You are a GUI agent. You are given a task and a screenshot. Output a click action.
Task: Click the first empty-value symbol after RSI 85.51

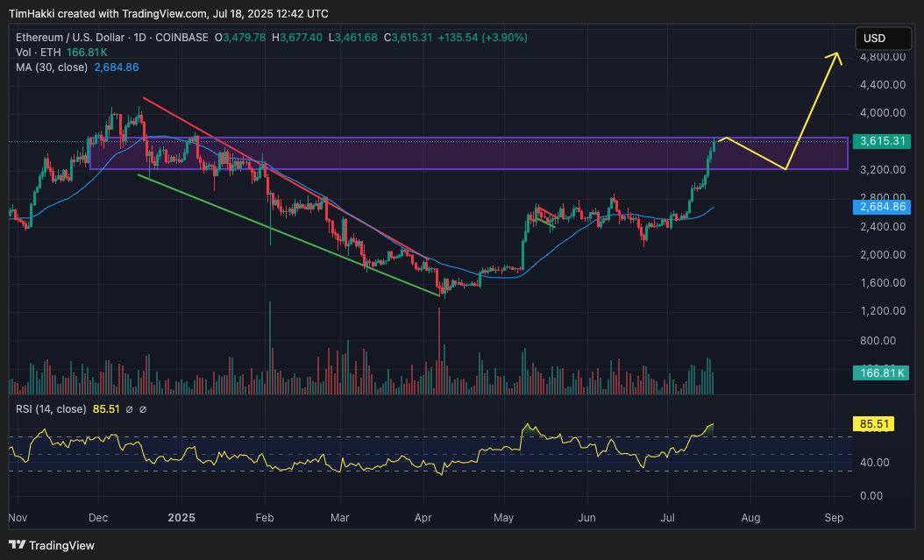(129, 409)
